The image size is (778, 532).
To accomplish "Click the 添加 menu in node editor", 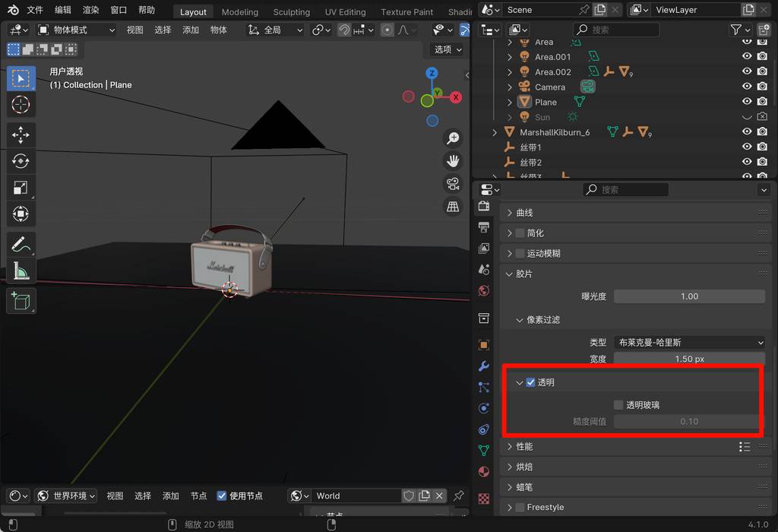I will point(171,496).
